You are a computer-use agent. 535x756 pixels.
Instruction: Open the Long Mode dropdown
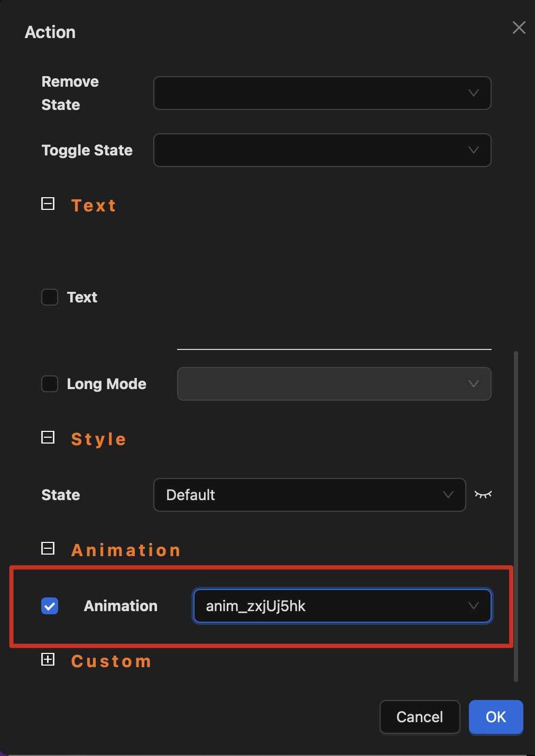tap(334, 384)
